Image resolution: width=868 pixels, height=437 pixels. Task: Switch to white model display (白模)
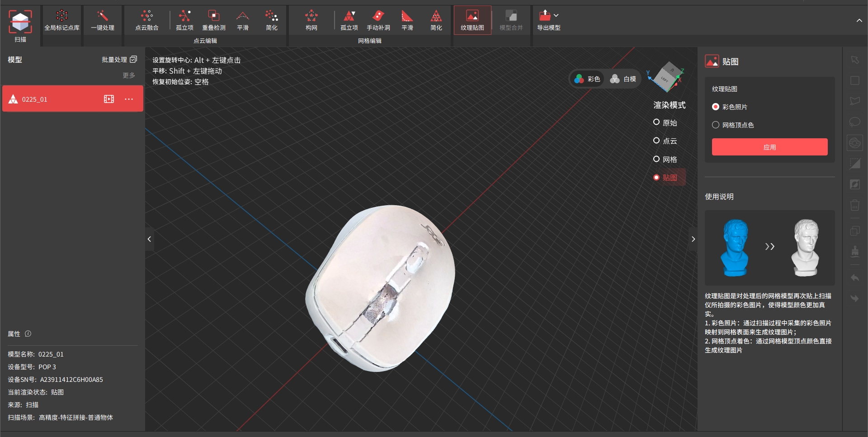[623, 79]
